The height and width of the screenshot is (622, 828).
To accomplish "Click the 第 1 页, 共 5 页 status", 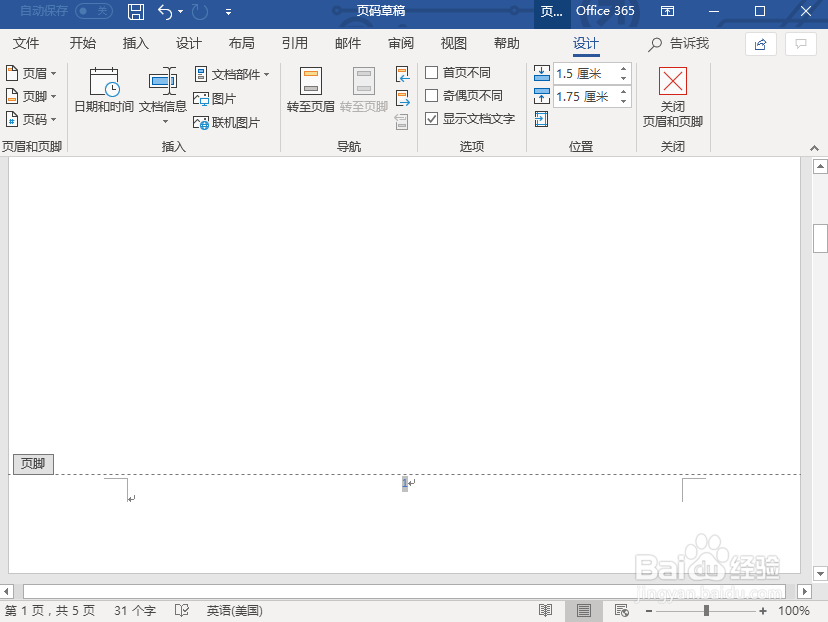I will click(x=50, y=611).
